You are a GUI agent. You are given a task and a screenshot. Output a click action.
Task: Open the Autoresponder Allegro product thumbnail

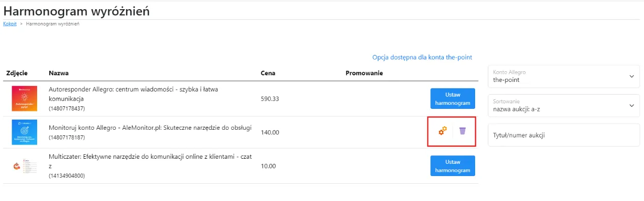24,99
